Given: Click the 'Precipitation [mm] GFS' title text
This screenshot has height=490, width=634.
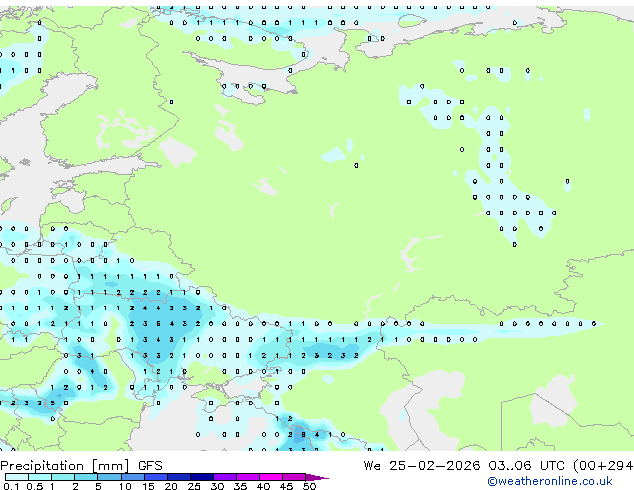Looking at the screenshot, I should click(81, 466).
